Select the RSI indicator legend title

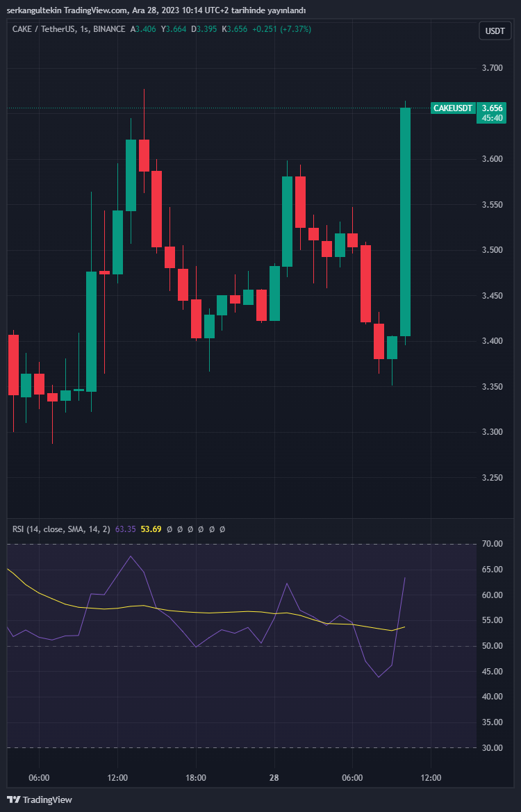(x=61, y=529)
